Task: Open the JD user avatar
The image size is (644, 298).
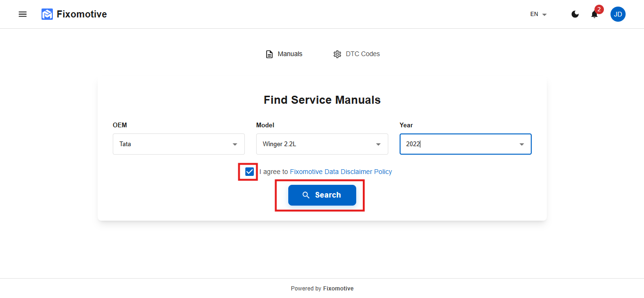Action: click(x=618, y=14)
